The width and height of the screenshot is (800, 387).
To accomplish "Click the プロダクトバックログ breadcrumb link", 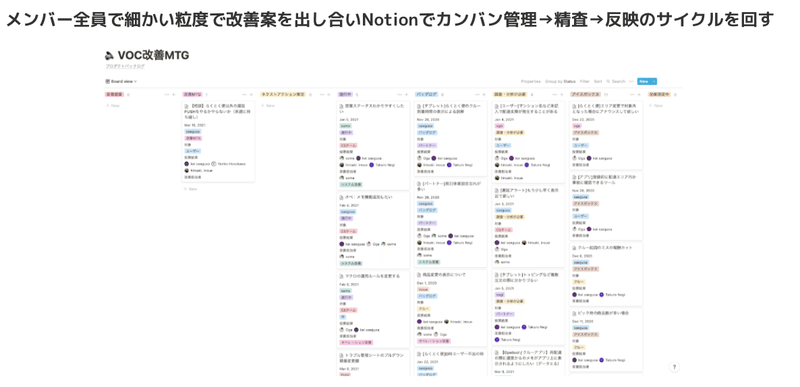I will point(125,66).
